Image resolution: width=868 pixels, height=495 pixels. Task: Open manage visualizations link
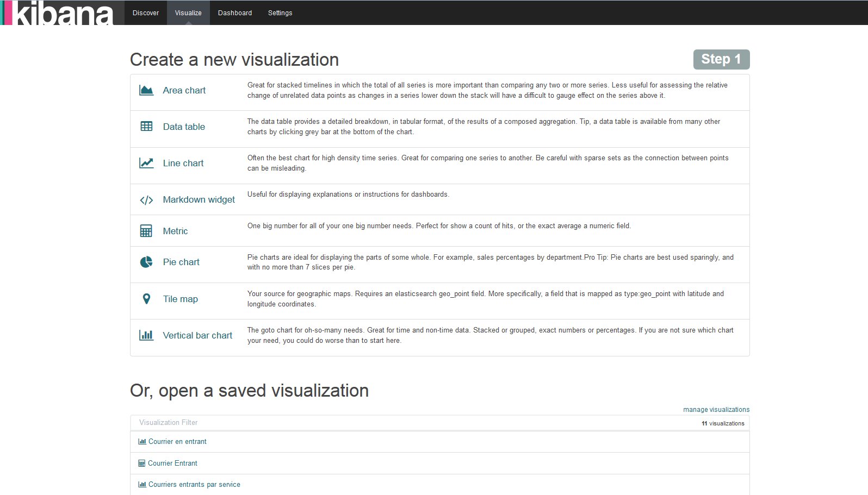tap(716, 410)
